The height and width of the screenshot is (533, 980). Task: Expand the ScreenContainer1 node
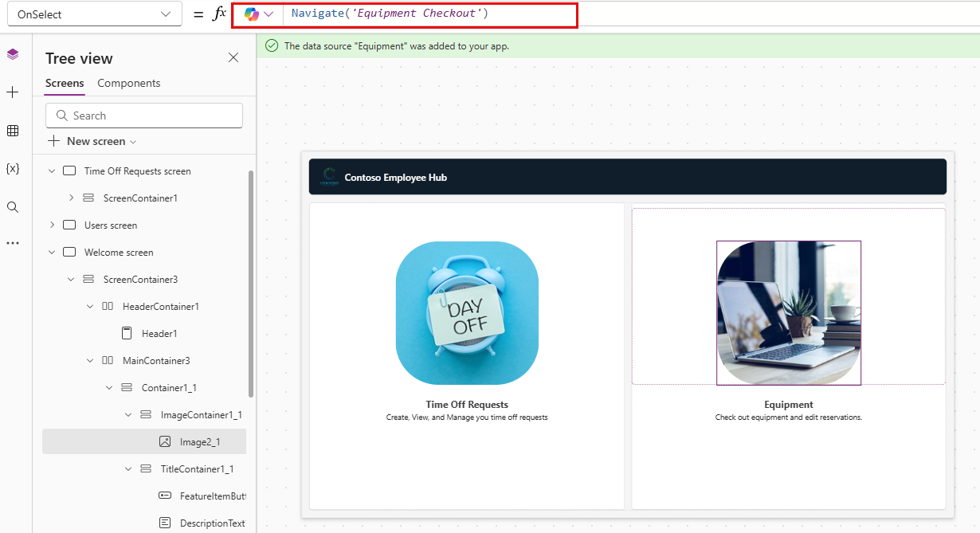pyautogui.click(x=71, y=198)
